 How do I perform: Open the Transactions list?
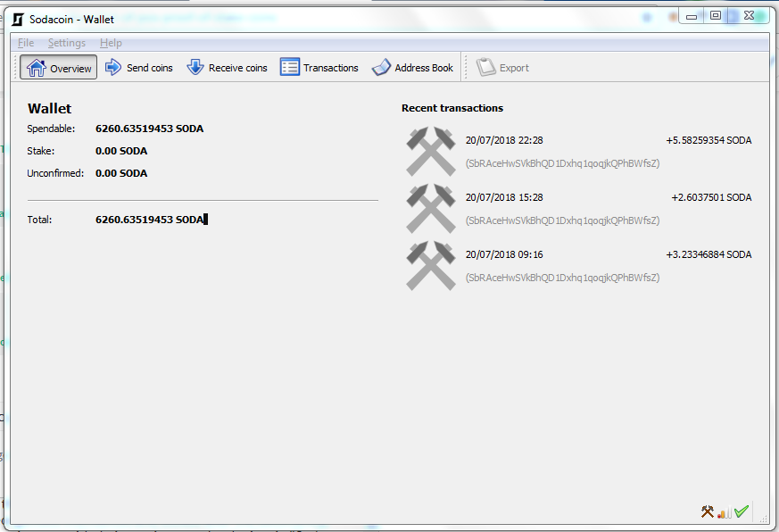pyautogui.click(x=319, y=67)
